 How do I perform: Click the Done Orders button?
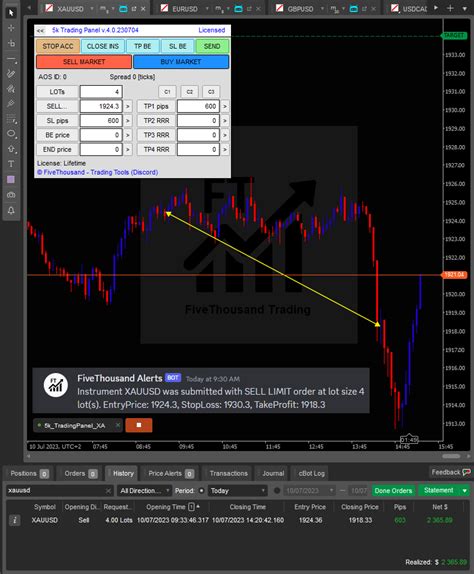[393, 491]
